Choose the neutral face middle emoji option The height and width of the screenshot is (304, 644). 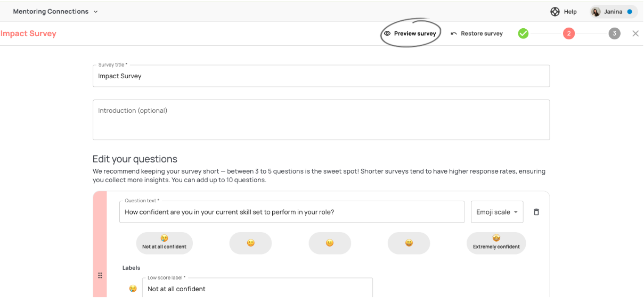pyautogui.click(x=330, y=243)
